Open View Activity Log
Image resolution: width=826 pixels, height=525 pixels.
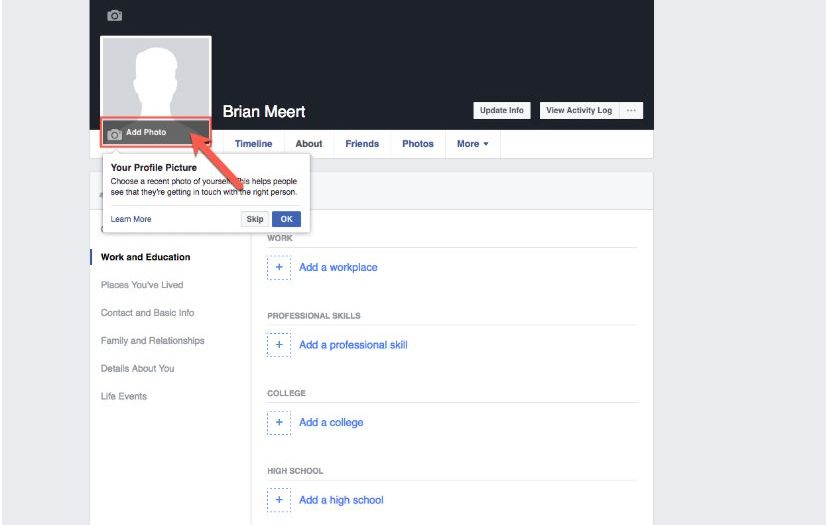point(579,111)
